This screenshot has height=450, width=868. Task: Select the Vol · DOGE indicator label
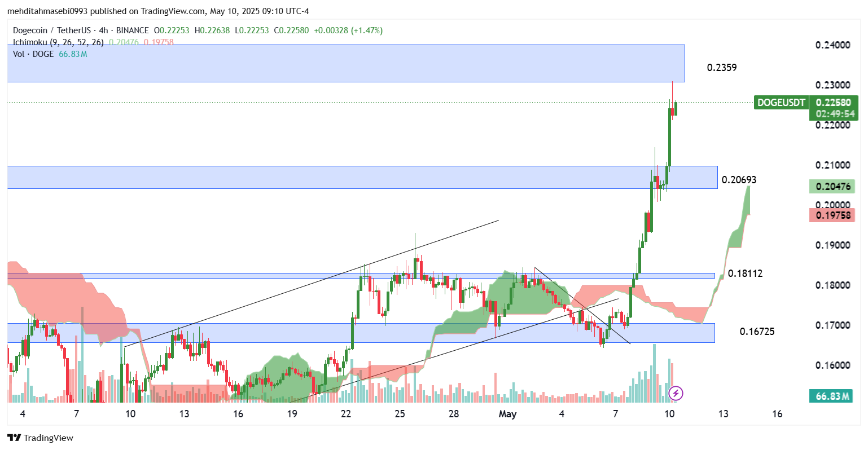pyautogui.click(x=33, y=54)
